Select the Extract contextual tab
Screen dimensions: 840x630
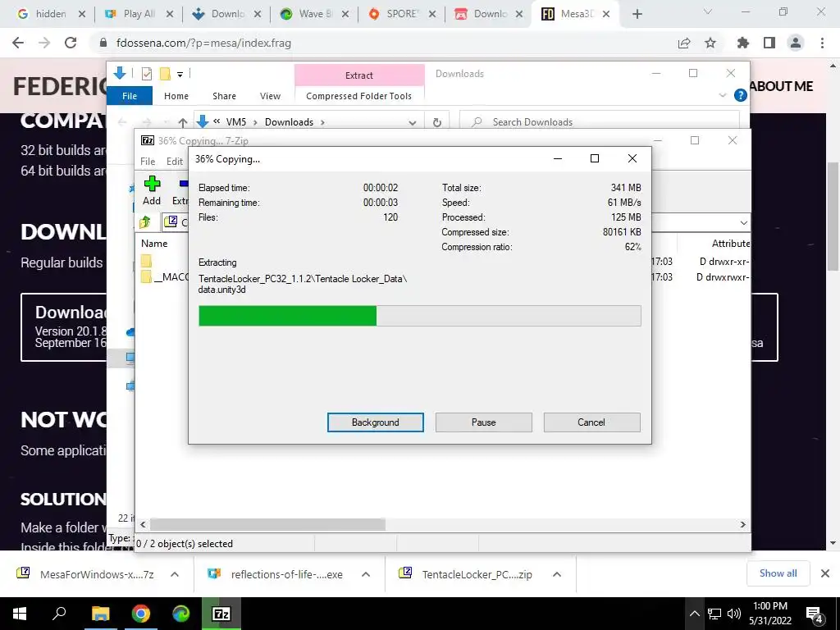(359, 75)
